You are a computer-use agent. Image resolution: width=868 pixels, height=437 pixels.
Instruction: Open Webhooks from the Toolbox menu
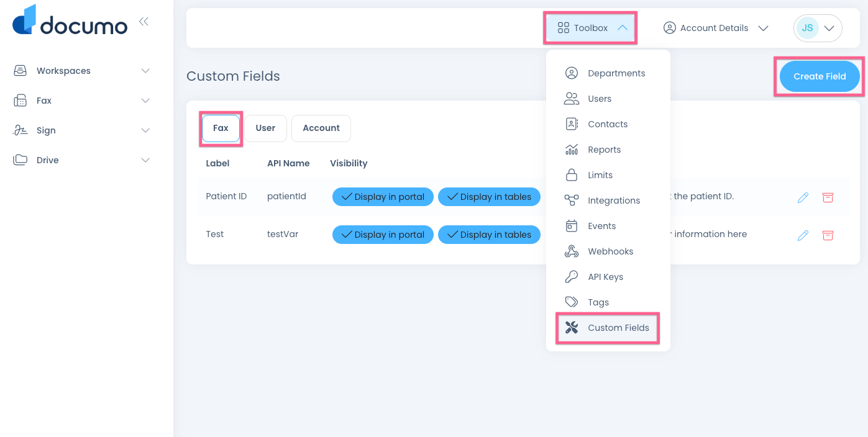coord(610,251)
